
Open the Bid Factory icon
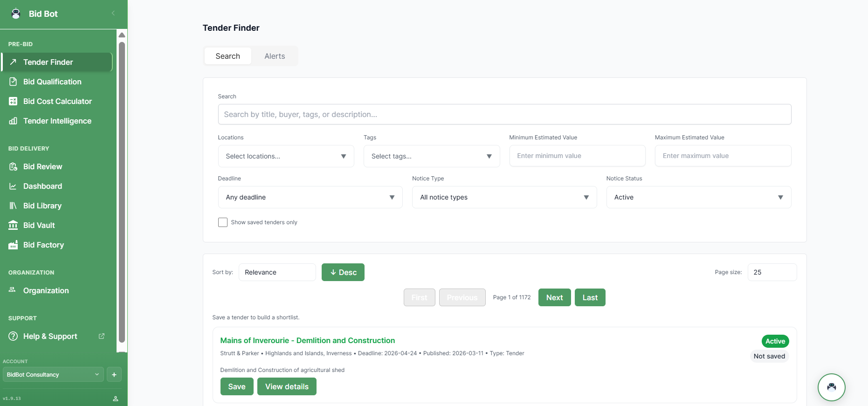click(x=13, y=245)
